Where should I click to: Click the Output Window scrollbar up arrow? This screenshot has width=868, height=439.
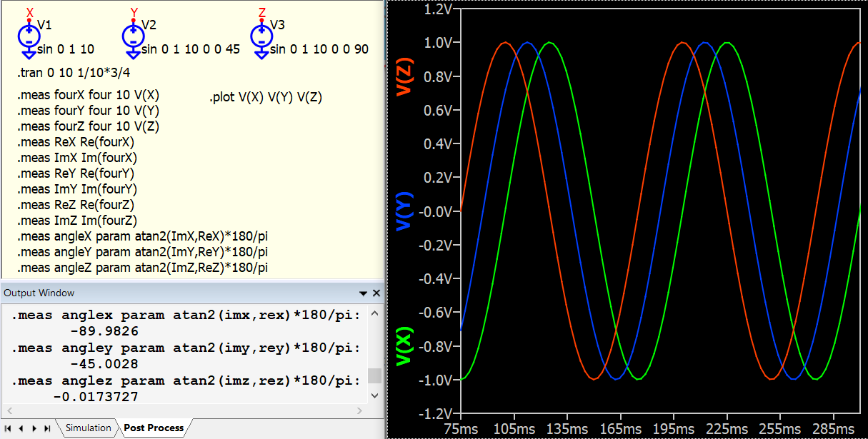pyautogui.click(x=374, y=313)
